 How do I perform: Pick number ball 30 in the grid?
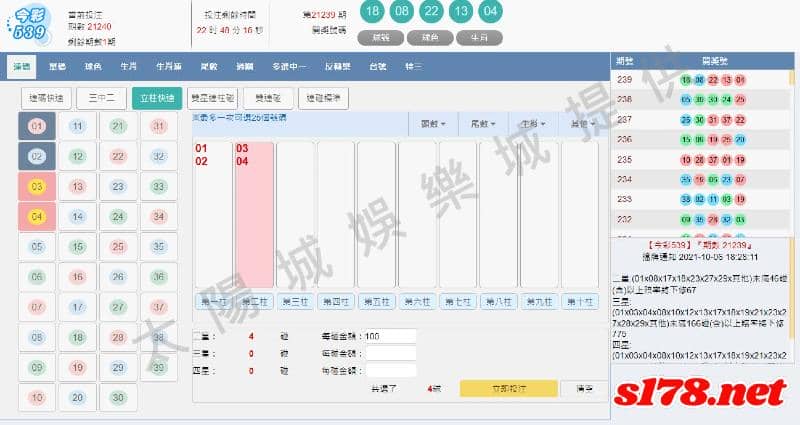point(118,397)
